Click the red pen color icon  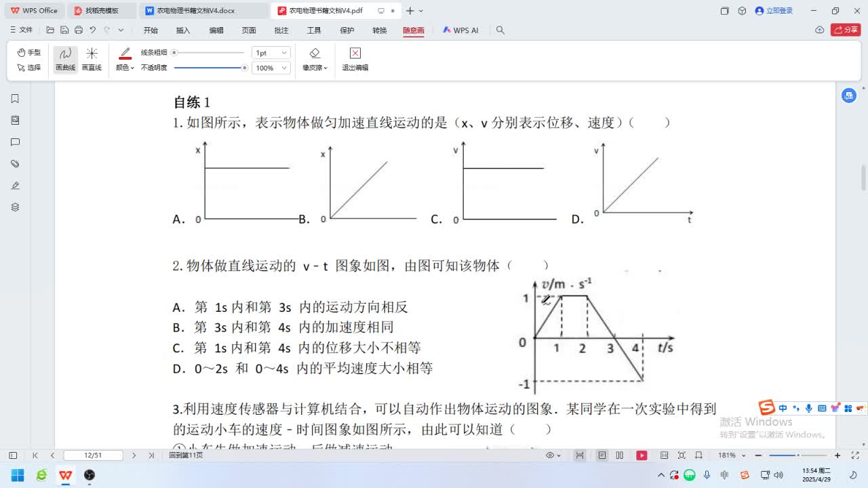[125, 54]
